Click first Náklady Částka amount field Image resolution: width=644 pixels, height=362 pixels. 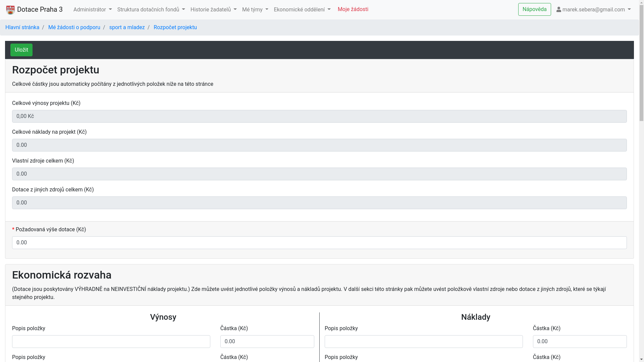[x=580, y=342]
